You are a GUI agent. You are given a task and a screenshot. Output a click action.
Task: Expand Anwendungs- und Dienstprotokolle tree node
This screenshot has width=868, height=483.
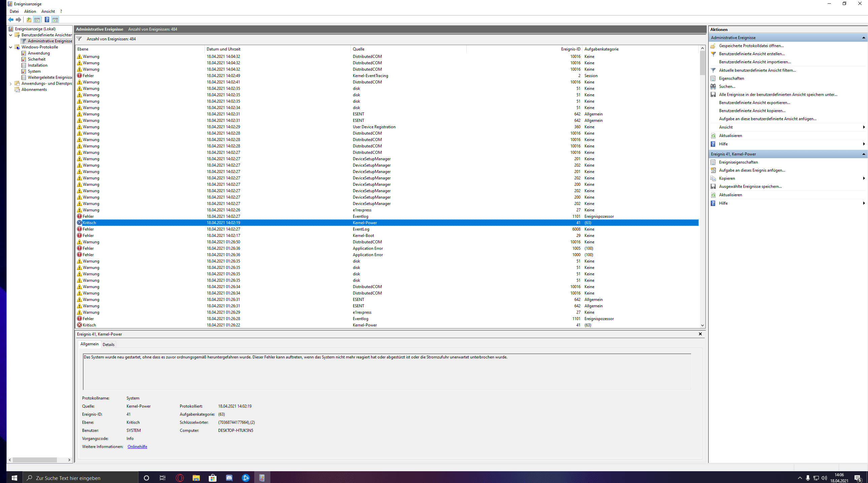(10, 83)
